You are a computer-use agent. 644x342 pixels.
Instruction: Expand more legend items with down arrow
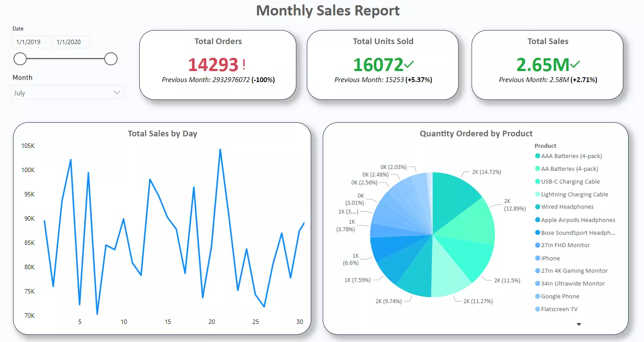(x=579, y=324)
